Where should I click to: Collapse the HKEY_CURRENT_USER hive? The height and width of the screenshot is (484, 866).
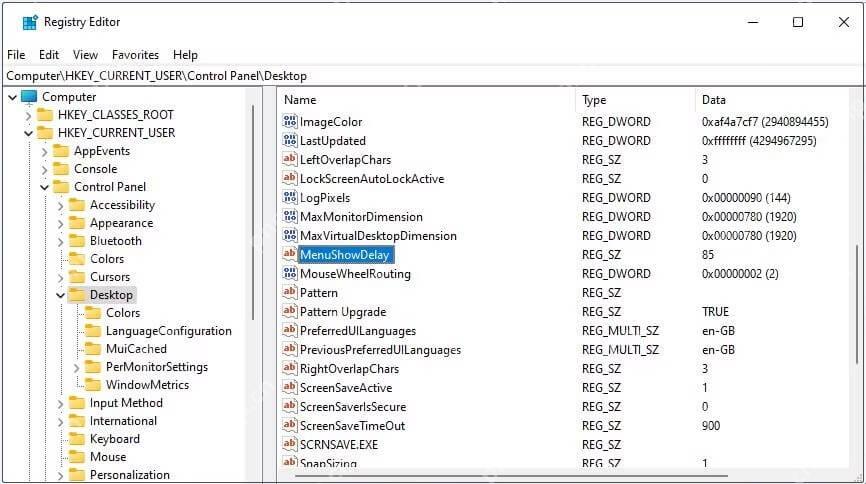point(28,133)
